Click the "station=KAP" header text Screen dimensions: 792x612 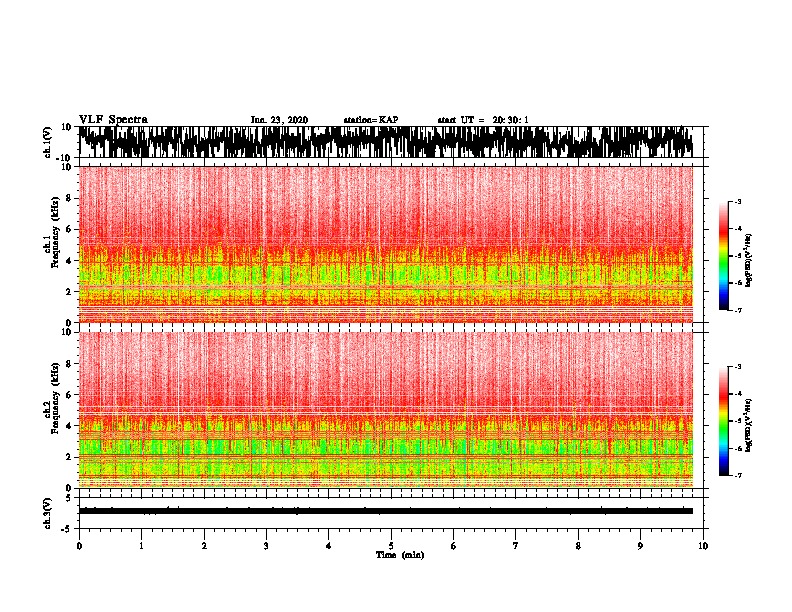pyautogui.click(x=371, y=120)
